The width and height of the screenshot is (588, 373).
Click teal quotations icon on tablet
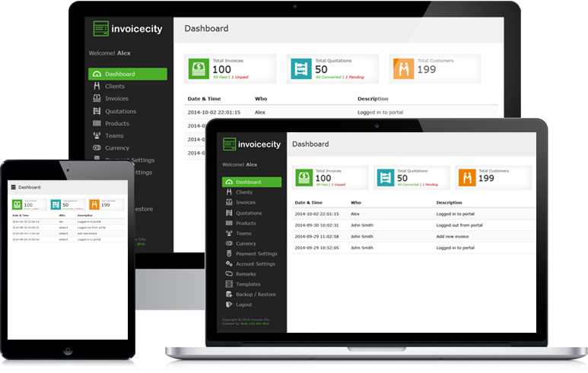pos(56,204)
